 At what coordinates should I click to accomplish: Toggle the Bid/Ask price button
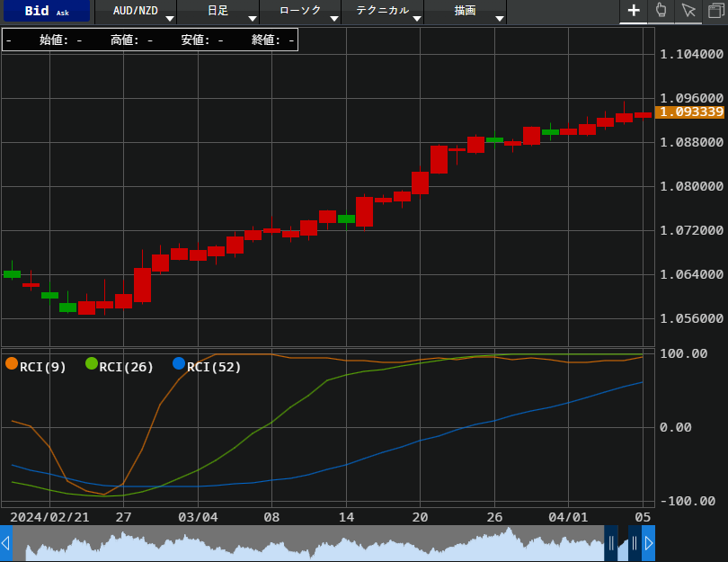(x=47, y=11)
